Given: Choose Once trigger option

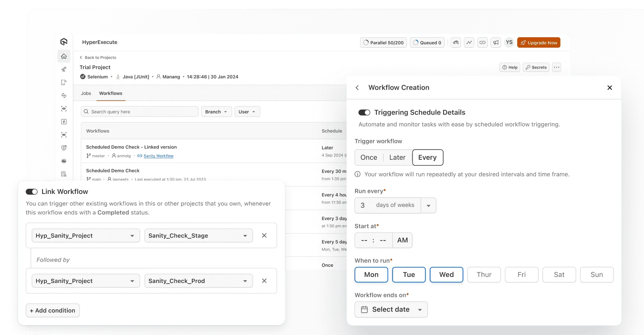Looking at the screenshot, I should point(369,157).
